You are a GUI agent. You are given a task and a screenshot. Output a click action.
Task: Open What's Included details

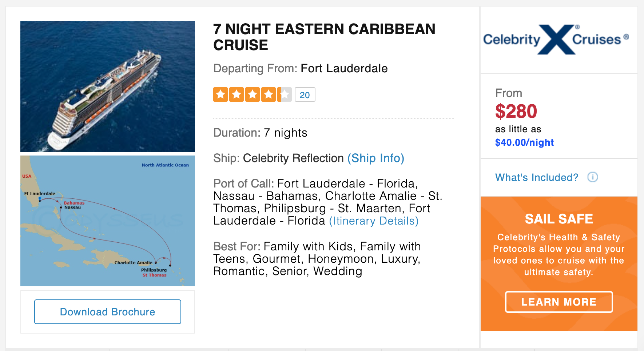(x=536, y=177)
